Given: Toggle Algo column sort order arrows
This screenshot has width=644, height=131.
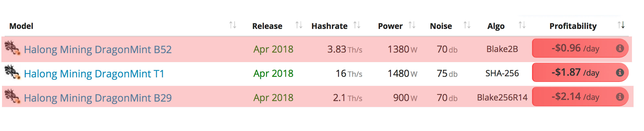Looking at the screenshot, I should [x=522, y=25].
